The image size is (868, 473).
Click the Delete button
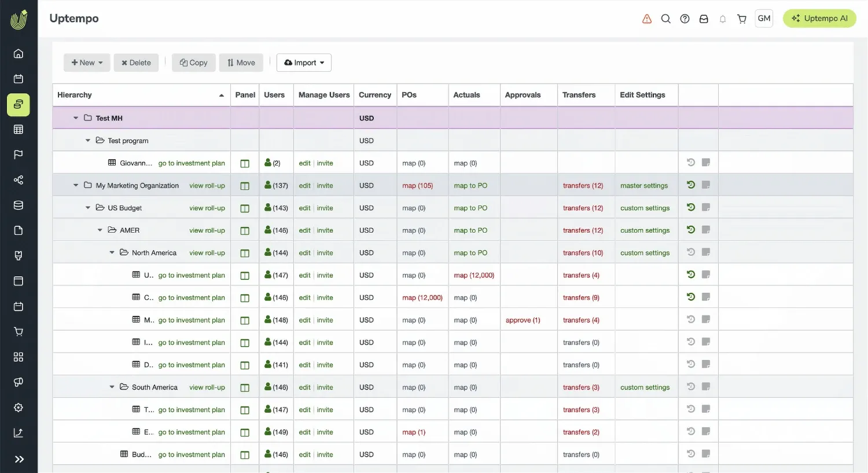pos(136,63)
